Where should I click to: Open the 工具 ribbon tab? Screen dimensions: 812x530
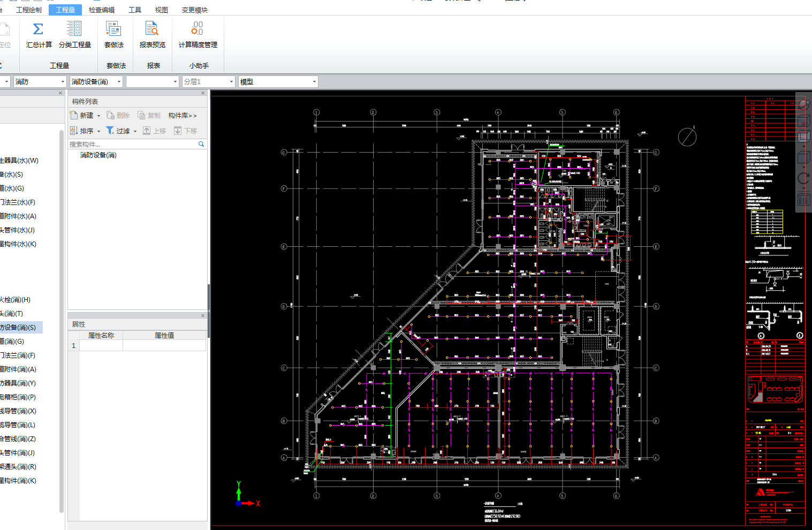point(135,10)
